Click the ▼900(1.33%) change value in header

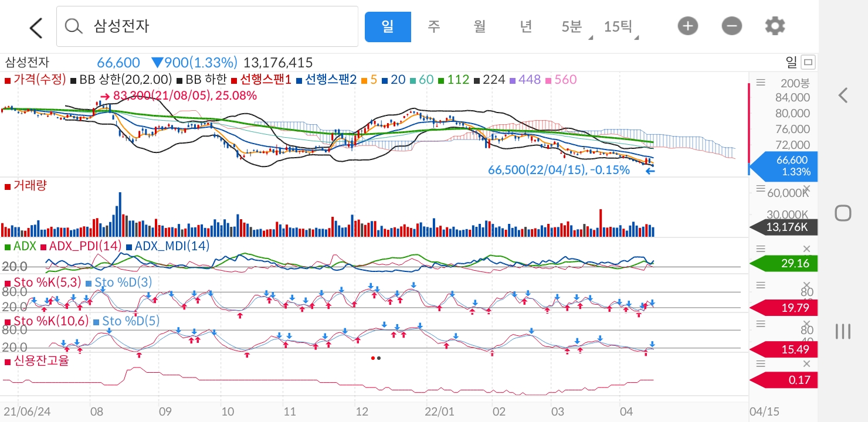(x=194, y=63)
